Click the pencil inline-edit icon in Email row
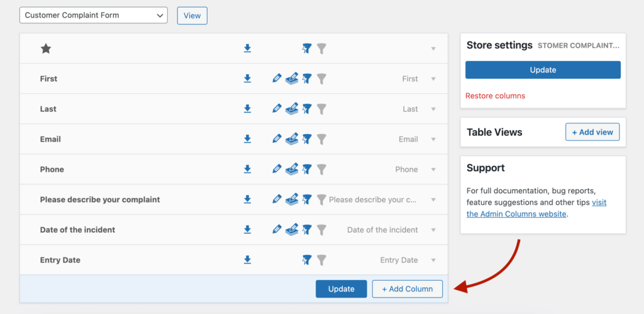Image resolution: width=644 pixels, height=314 pixels. pyautogui.click(x=277, y=139)
